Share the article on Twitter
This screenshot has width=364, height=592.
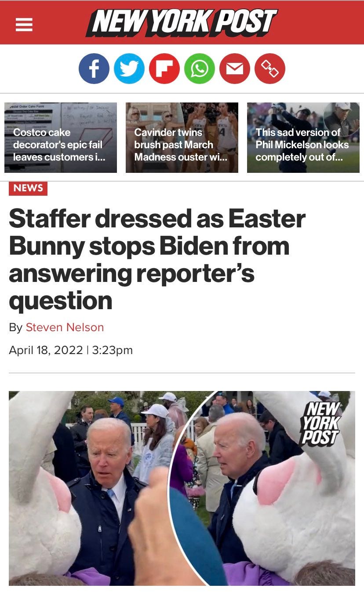click(x=129, y=69)
